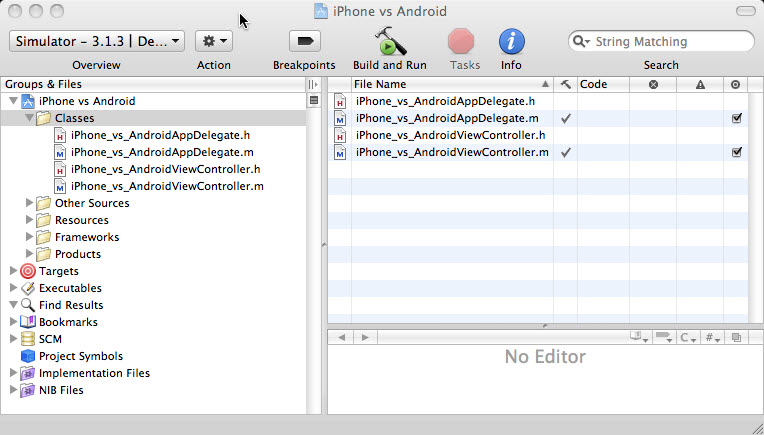Screen dimensions: 764x435
Task: Expand the Products group
Action: point(29,254)
